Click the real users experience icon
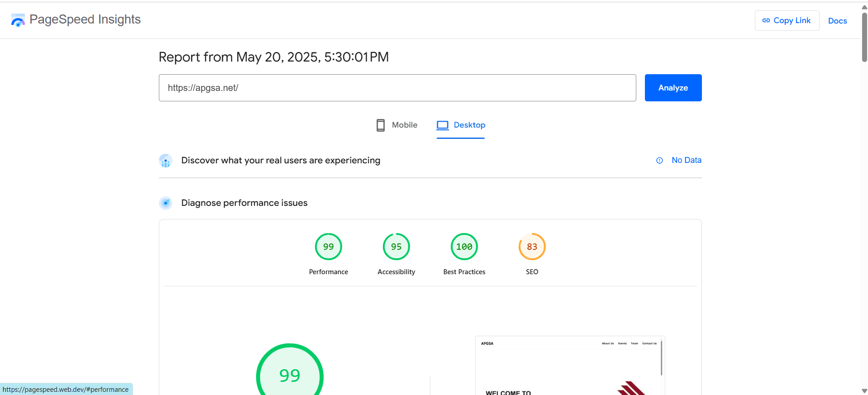The width and height of the screenshot is (868, 395). (166, 161)
